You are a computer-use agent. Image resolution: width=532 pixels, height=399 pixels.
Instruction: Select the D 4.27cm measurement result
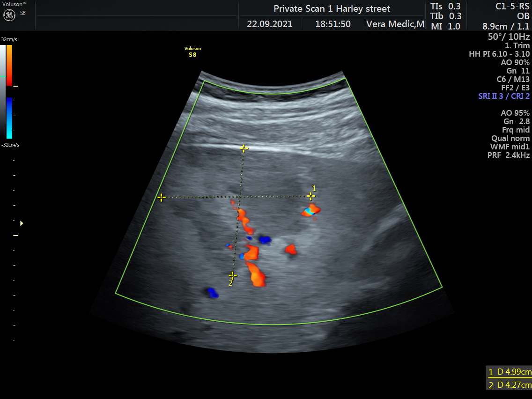[511, 384]
